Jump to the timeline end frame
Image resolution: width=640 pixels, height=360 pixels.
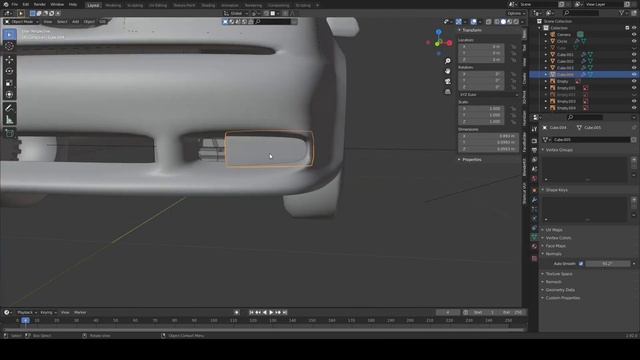click(285, 313)
